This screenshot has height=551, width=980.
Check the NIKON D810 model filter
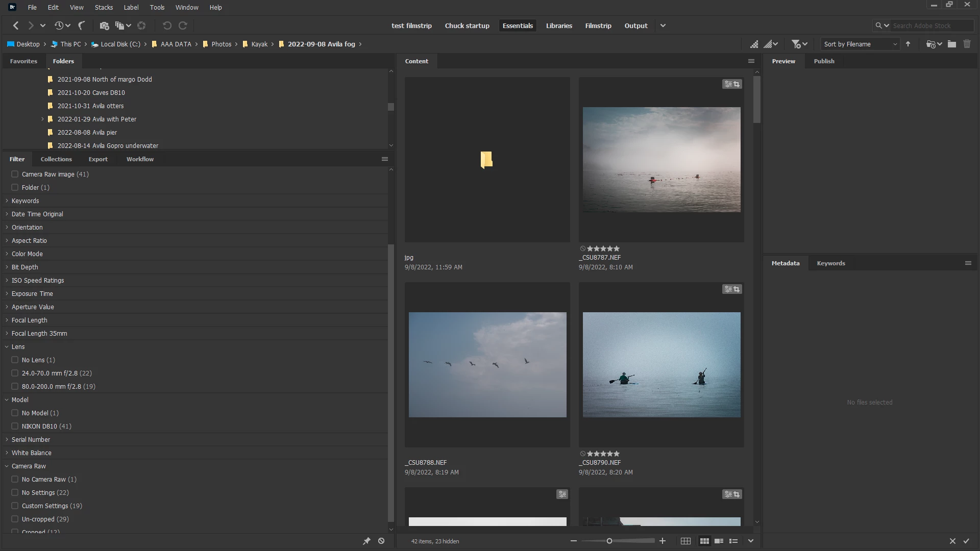[x=15, y=426]
